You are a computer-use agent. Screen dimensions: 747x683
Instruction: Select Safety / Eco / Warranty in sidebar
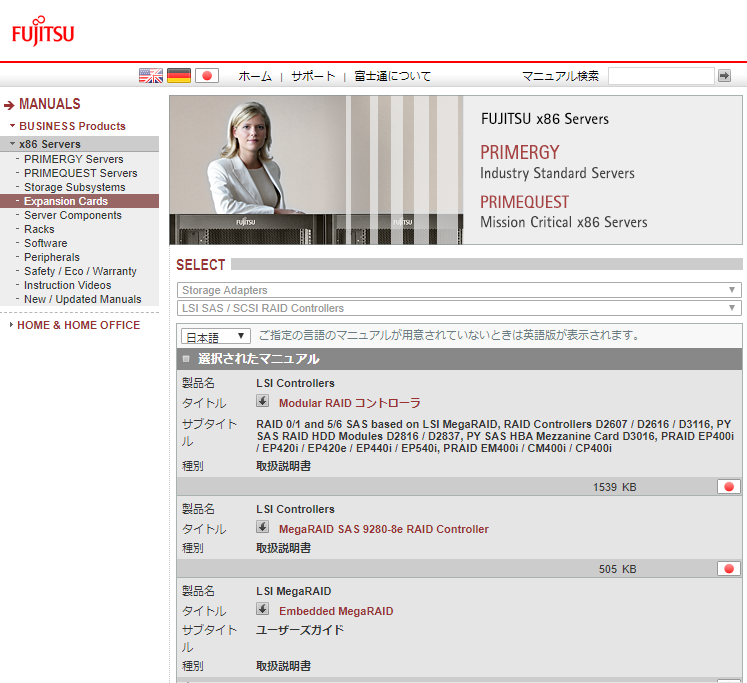click(x=81, y=271)
